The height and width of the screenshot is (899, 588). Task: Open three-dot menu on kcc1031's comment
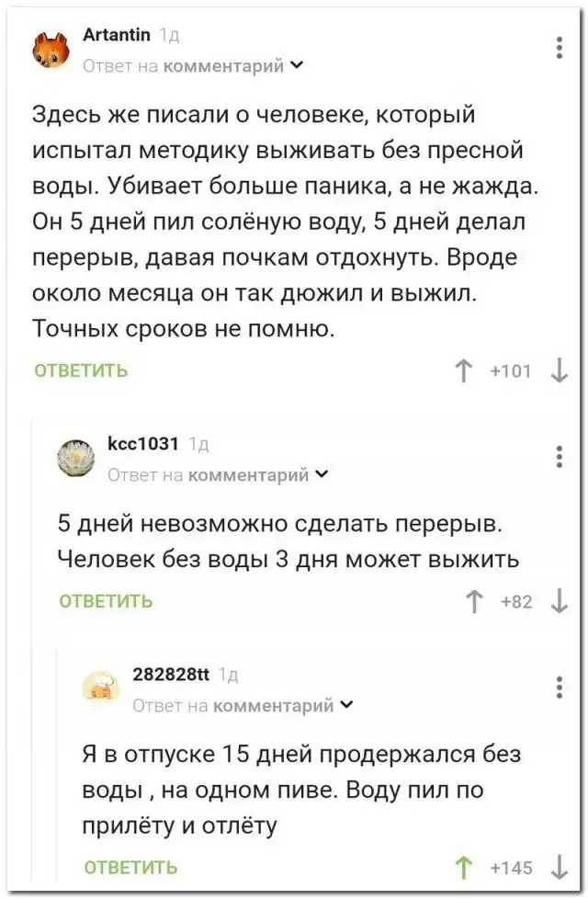coord(560,457)
